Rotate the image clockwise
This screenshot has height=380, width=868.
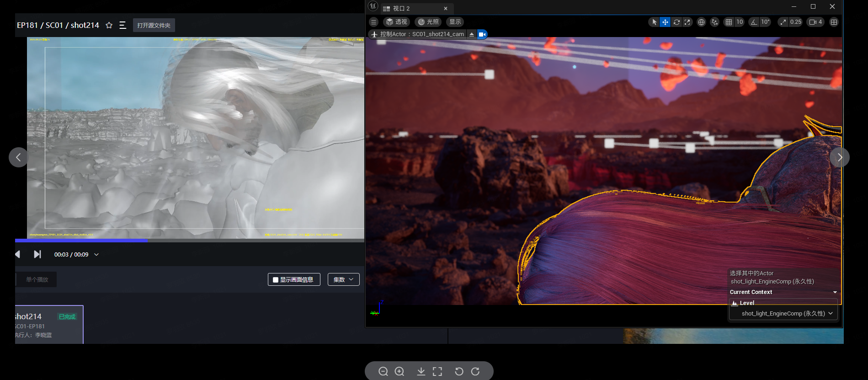click(475, 371)
